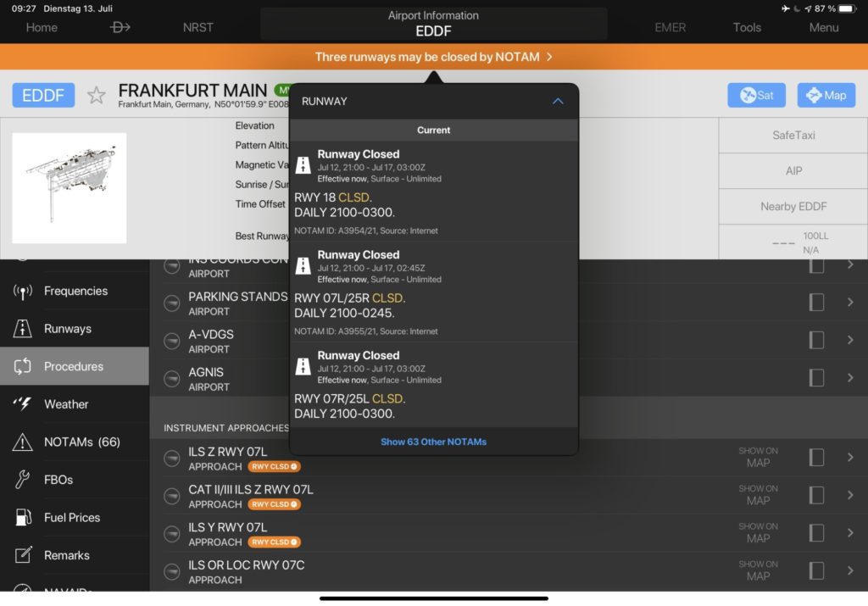868x606 pixels.
Task: Tap RWY CLSD badge on ILS Y RWY 07L
Action: click(274, 542)
